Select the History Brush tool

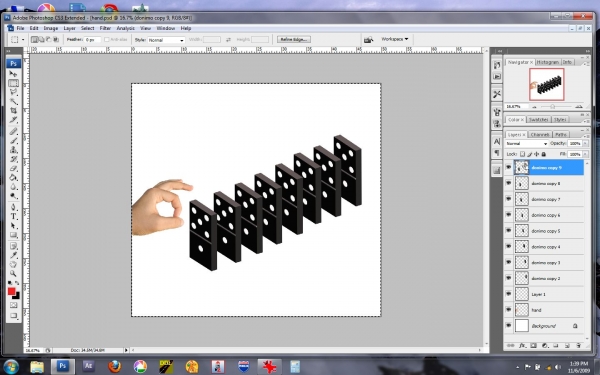[x=13, y=159]
